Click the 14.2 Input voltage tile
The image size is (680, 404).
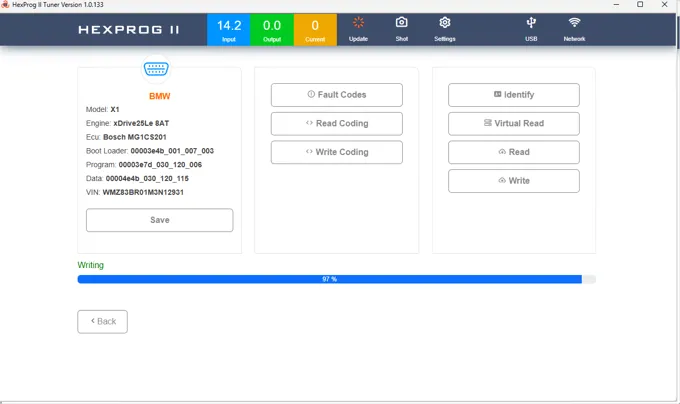[x=229, y=29]
